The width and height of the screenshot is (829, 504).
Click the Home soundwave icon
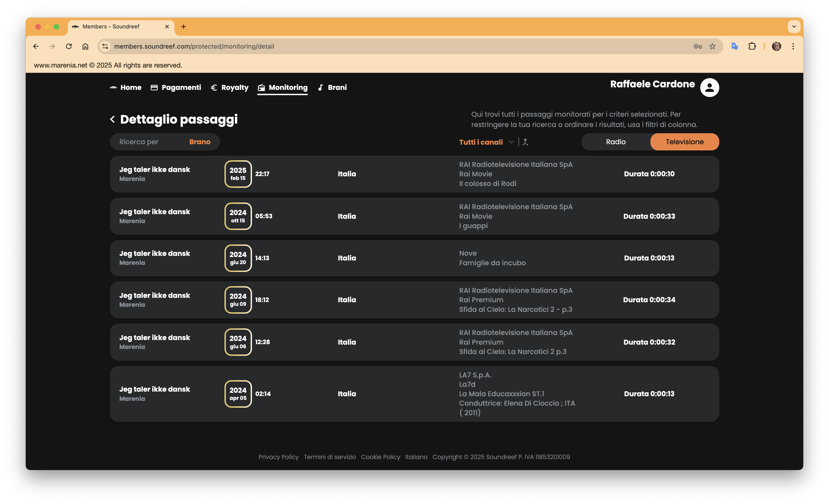pos(113,87)
